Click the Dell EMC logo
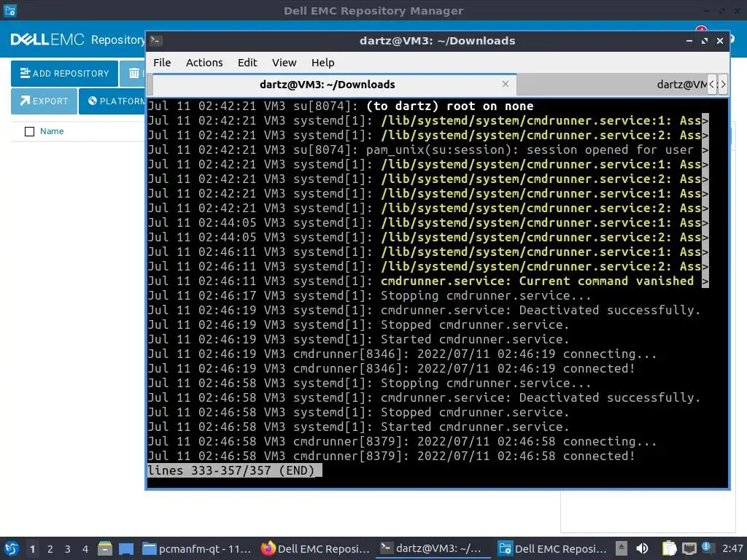This screenshot has width=747, height=560. point(47,39)
